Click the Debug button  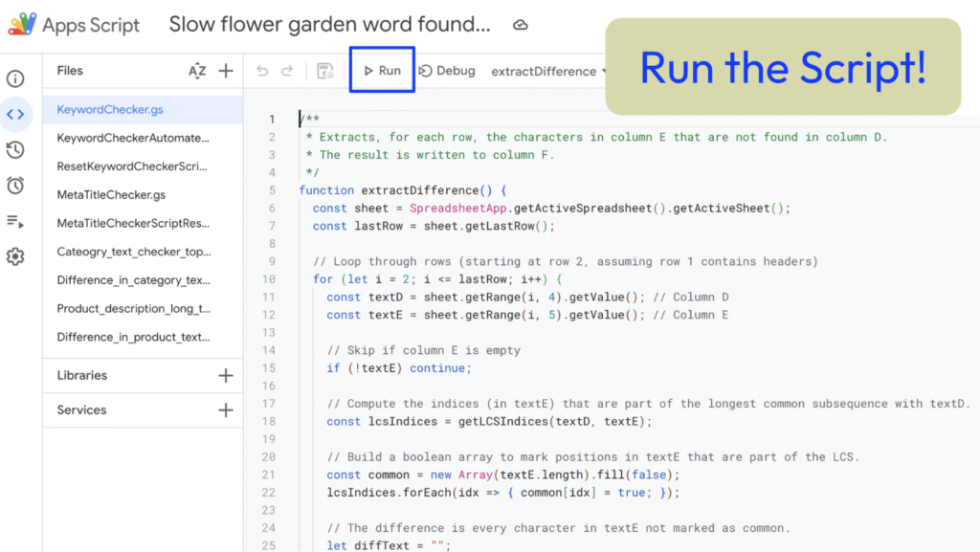(447, 71)
